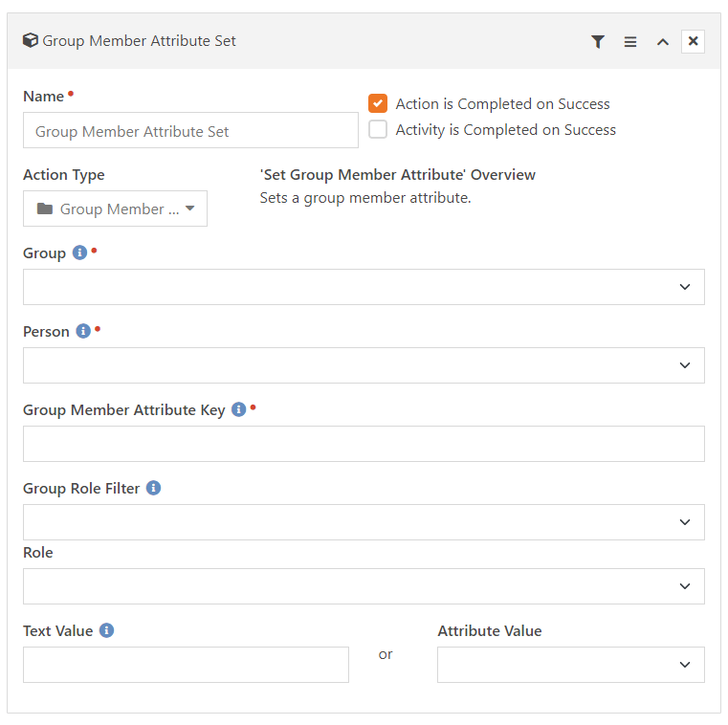Viewport: 728px width, 725px height.
Task: Collapse panel with the up chevron icon
Action: coord(663,42)
